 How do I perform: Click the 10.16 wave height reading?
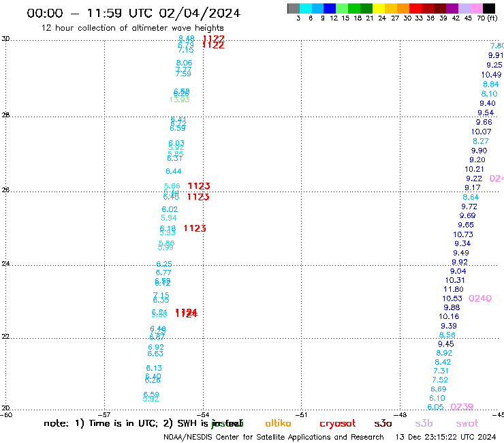[x=449, y=316]
